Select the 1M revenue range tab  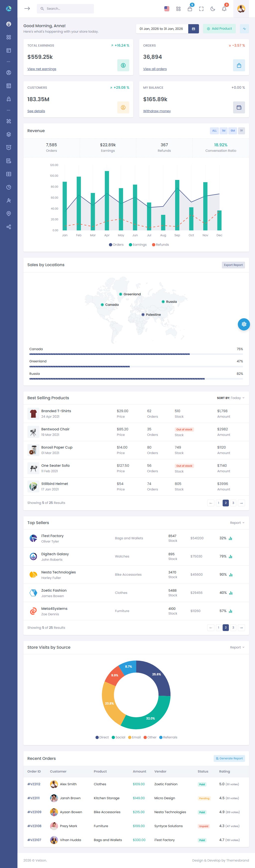[x=223, y=131]
